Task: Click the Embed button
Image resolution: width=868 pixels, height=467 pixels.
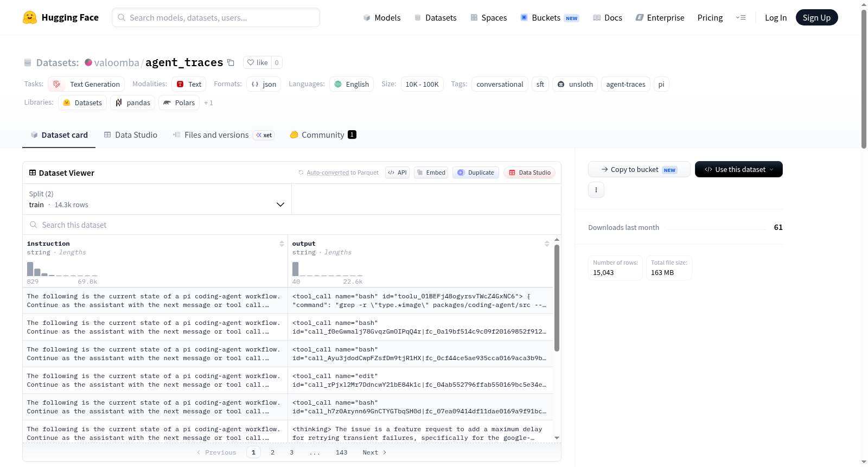Action: 431,172
